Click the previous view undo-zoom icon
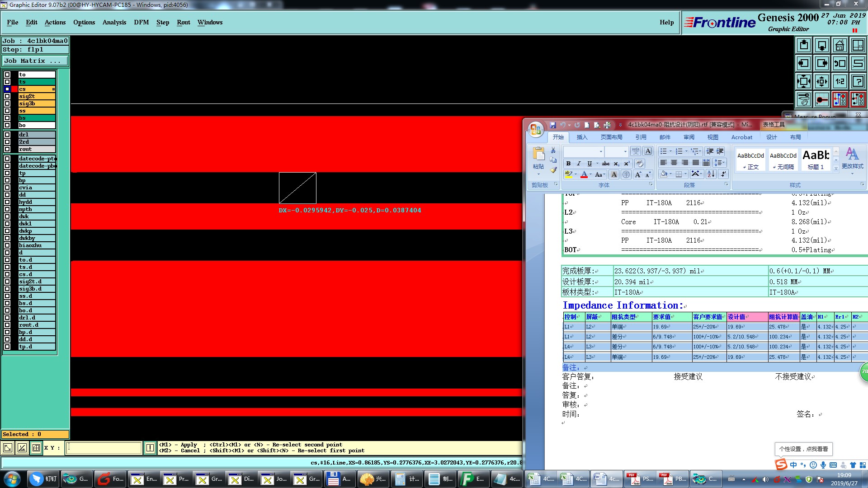868x488 pixels. click(x=840, y=63)
